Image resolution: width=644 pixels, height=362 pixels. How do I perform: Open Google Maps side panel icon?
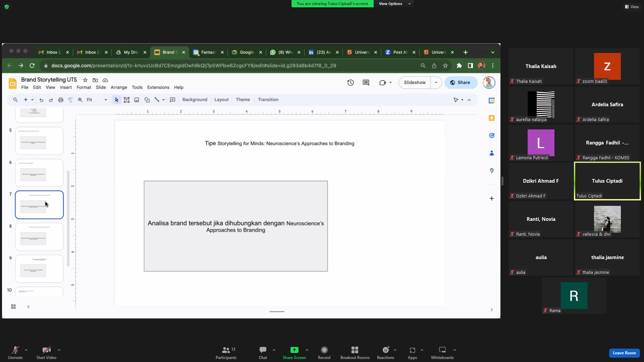click(492, 171)
